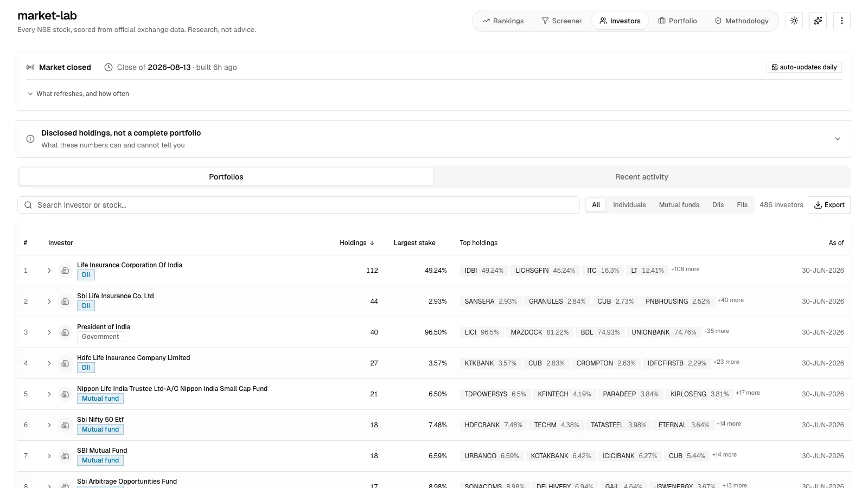Click the As of column header
The width and height of the screenshot is (868, 488).
point(836,243)
